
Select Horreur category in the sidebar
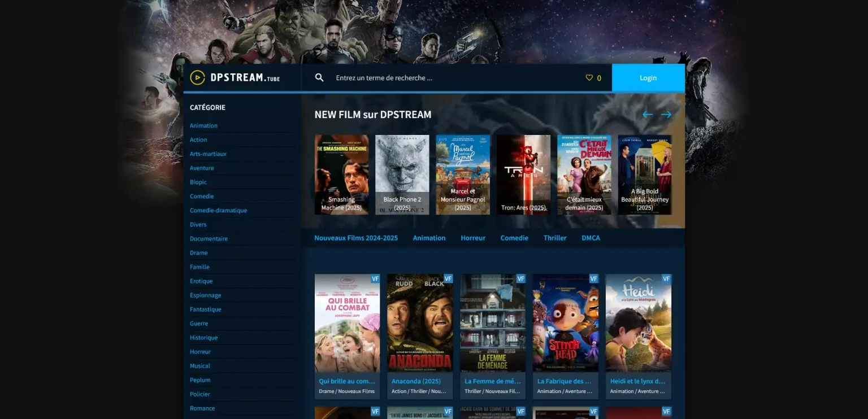200,351
